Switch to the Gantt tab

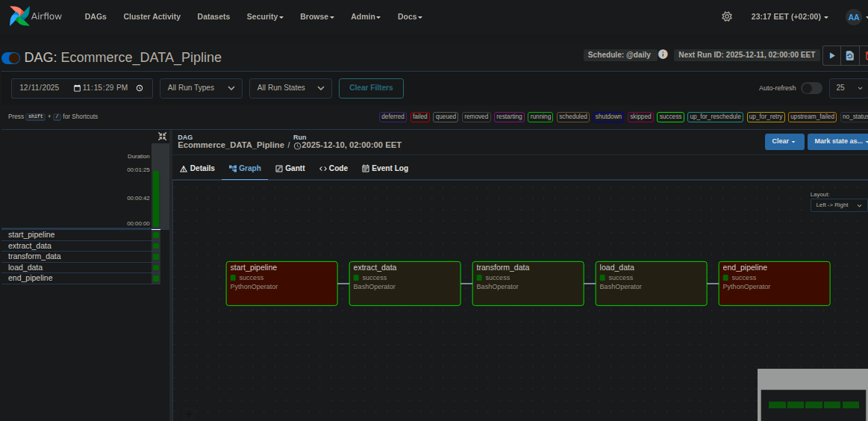(x=290, y=169)
